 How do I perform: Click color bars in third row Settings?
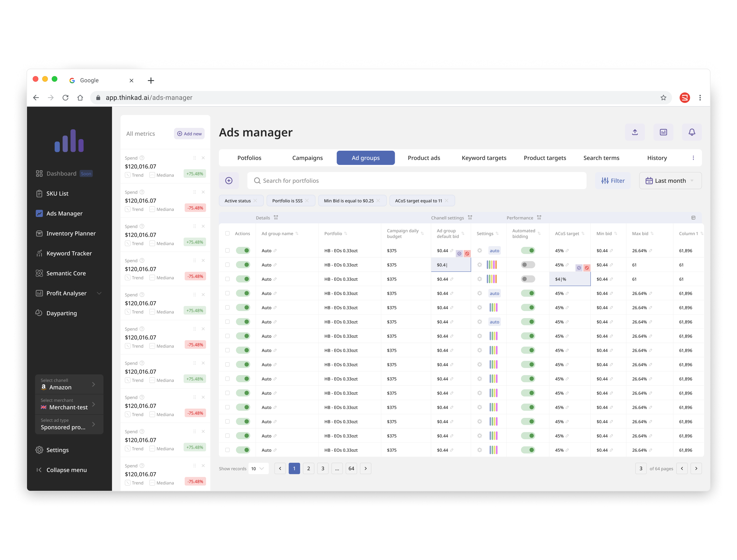click(491, 279)
